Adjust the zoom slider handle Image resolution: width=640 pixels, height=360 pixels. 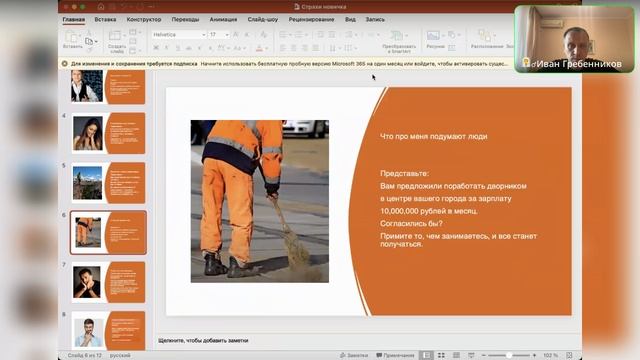click(509, 356)
